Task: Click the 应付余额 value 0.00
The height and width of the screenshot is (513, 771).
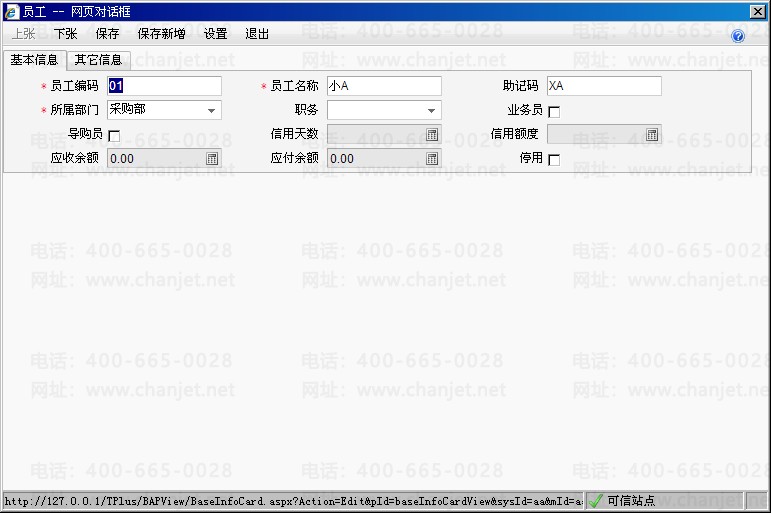Action: (342, 159)
